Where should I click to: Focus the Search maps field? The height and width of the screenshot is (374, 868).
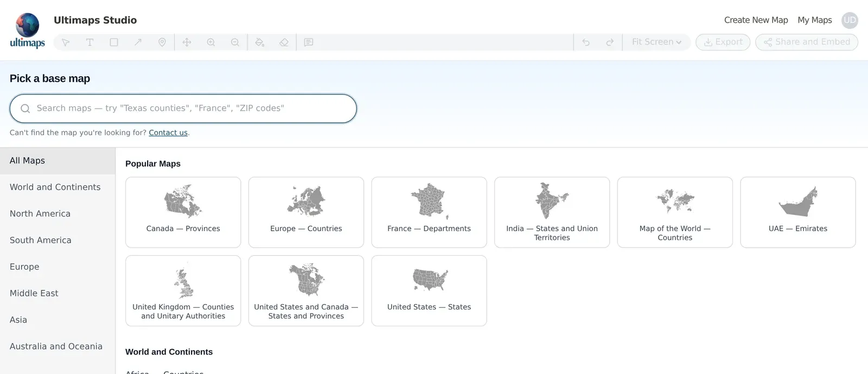click(x=183, y=109)
